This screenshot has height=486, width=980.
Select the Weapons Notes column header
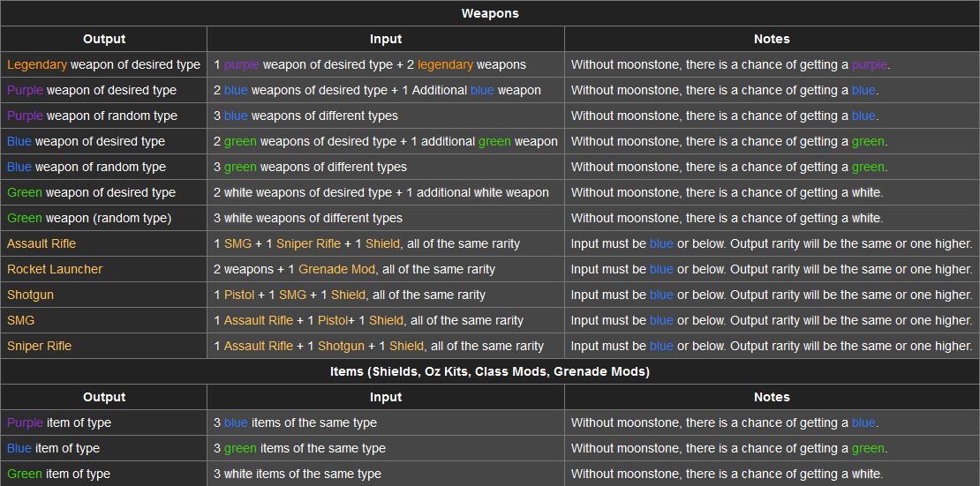pyautogui.click(x=772, y=39)
